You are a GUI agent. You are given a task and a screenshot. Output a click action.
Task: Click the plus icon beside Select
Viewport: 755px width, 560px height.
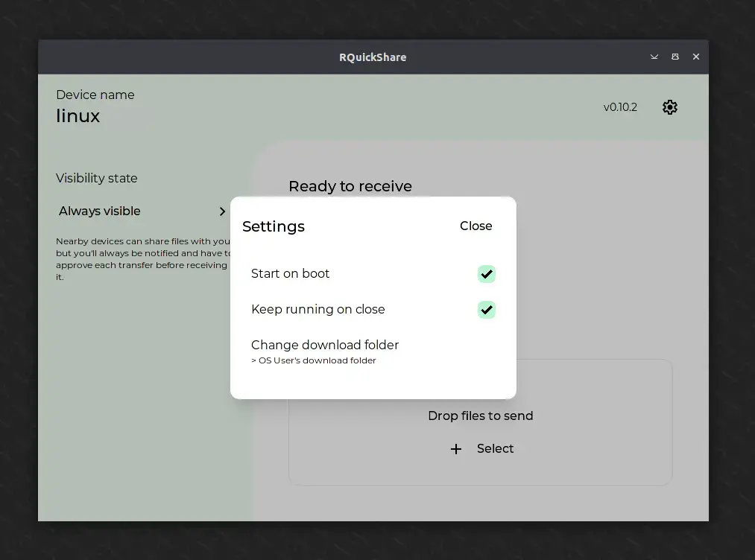pyautogui.click(x=455, y=449)
